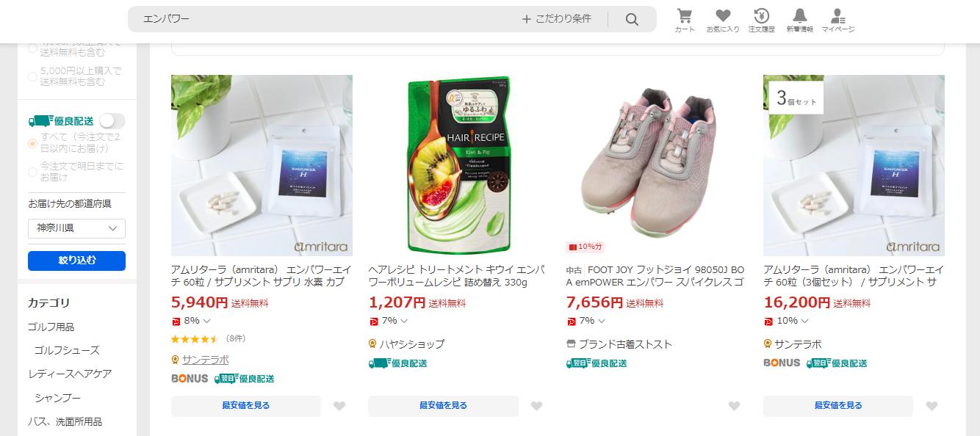
Task: Open the 神奈川県 prefecture dropdown
Action: [x=76, y=228]
